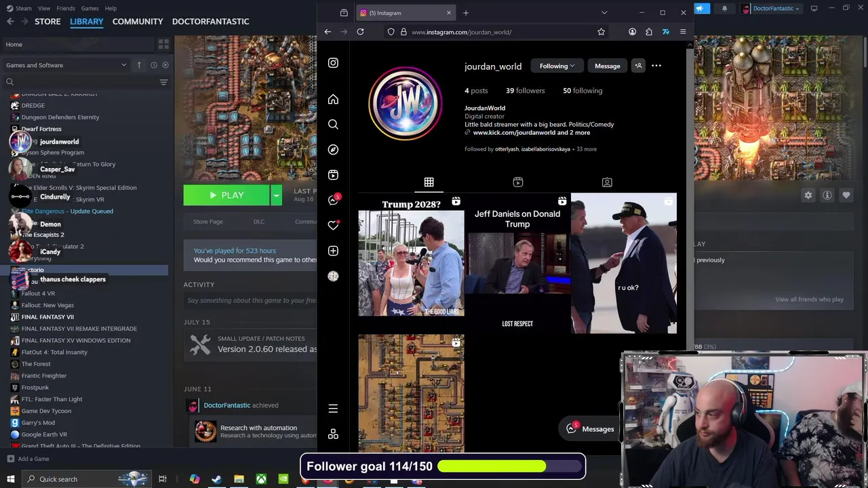Open Factorio game info icon in Steam

[827, 195]
